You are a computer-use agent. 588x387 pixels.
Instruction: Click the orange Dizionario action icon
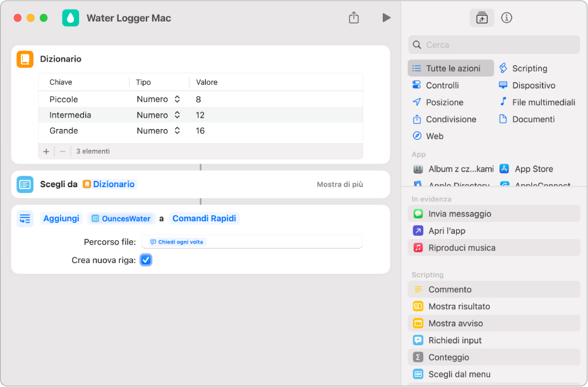point(25,59)
